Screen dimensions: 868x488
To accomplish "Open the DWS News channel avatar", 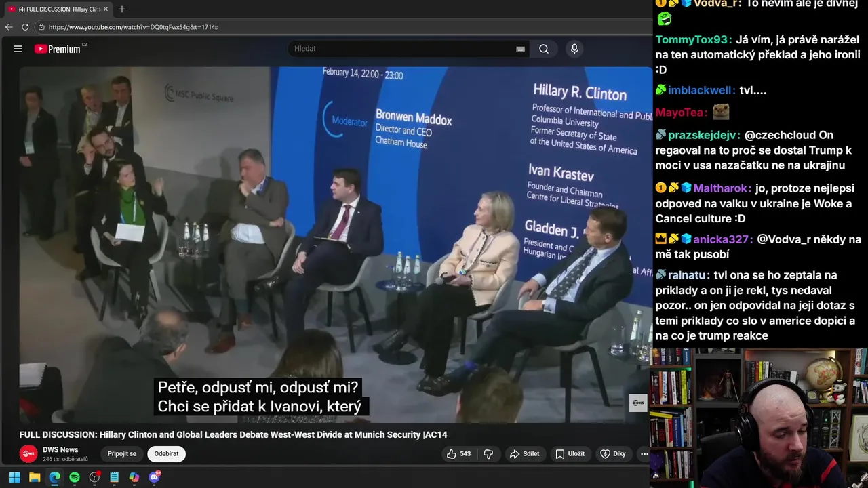I will pyautogui.click(x=28, y=453).
